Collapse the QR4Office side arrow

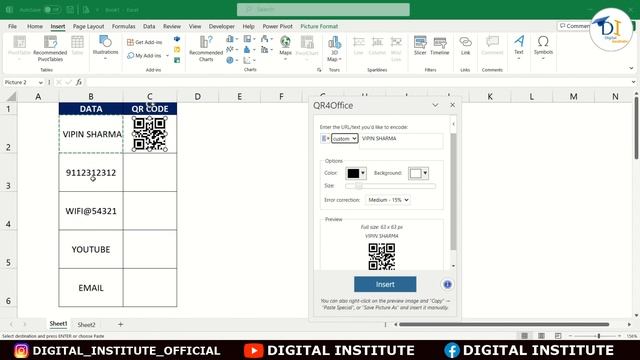453,124
